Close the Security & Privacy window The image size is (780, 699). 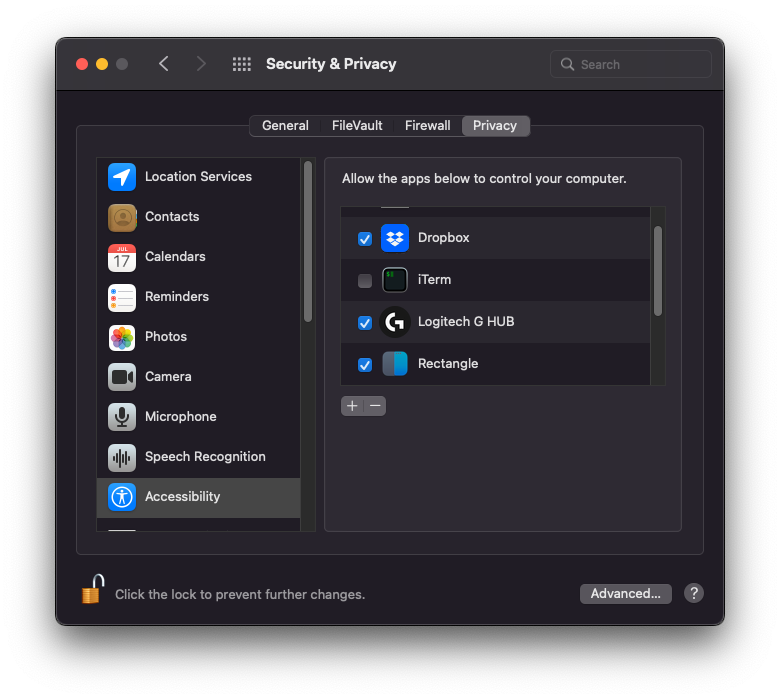click(x=82, y=64)
